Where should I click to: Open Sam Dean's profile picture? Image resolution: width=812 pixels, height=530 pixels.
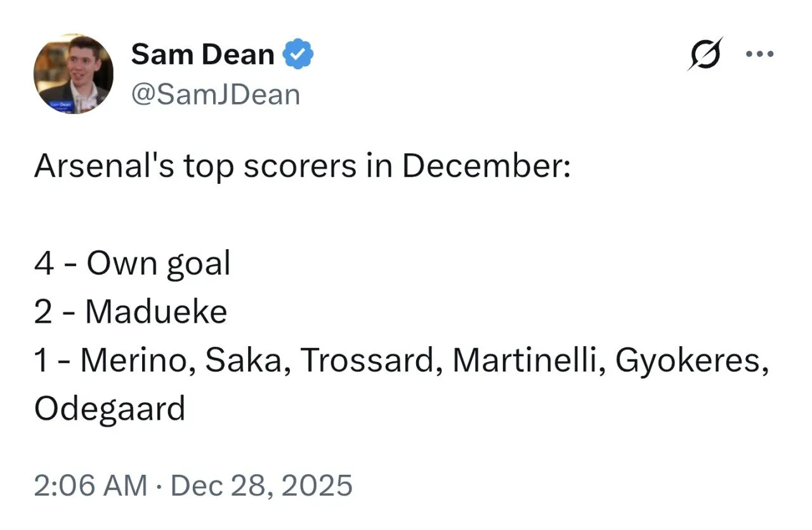coord(74,74)
